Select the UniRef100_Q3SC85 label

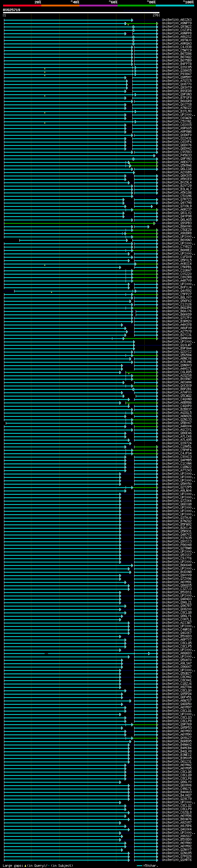(x=177, y=67)
